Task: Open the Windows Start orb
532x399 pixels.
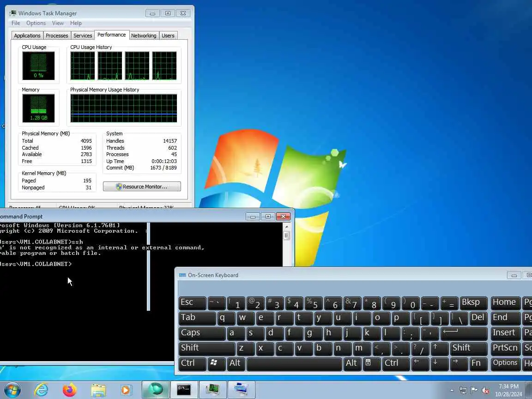Action: click(x=12, y=390)
